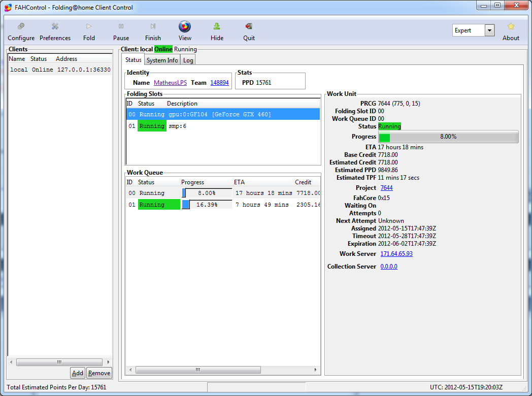Select work queue row 00 at 8.00%

tap(223, 193)
